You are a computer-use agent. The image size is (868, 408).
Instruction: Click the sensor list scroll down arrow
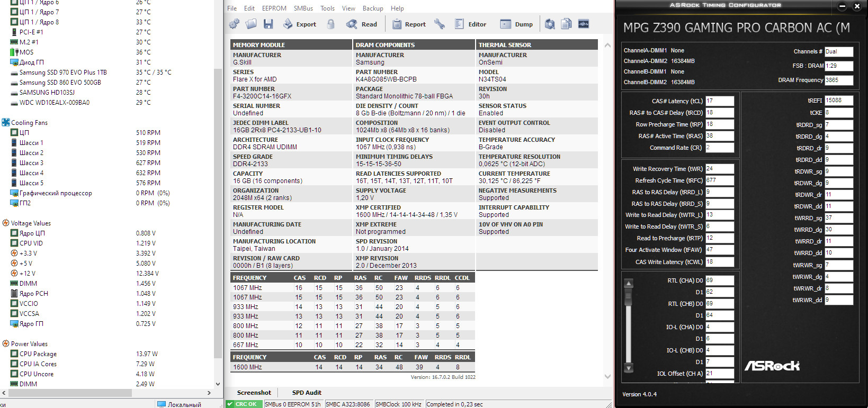point(218,384)
